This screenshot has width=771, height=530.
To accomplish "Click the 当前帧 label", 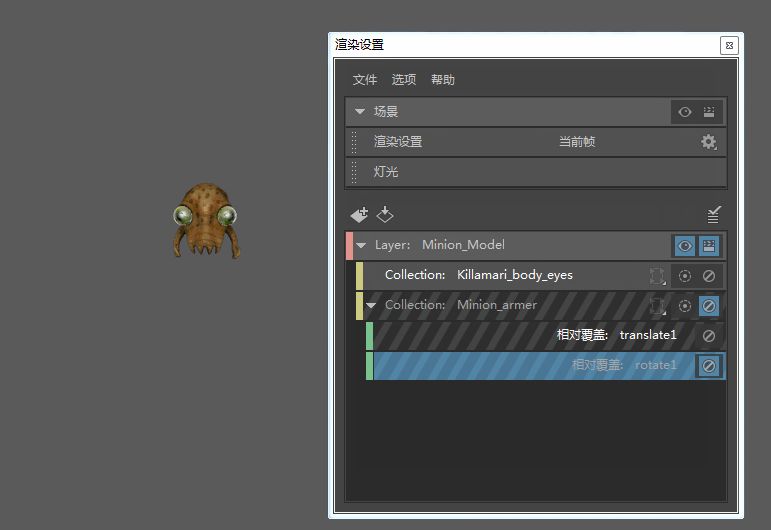I will click(x=577, y=142).
